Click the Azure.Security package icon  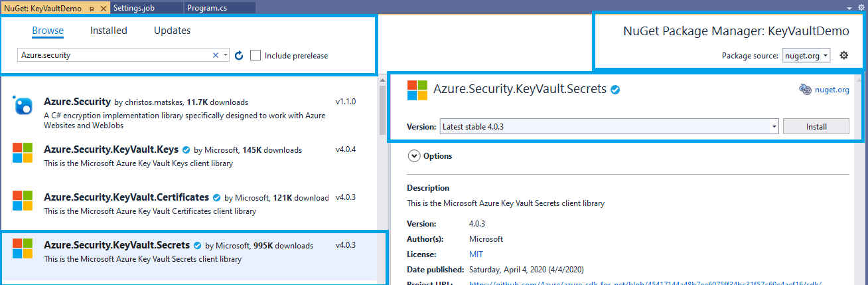(x=23, y=105)
